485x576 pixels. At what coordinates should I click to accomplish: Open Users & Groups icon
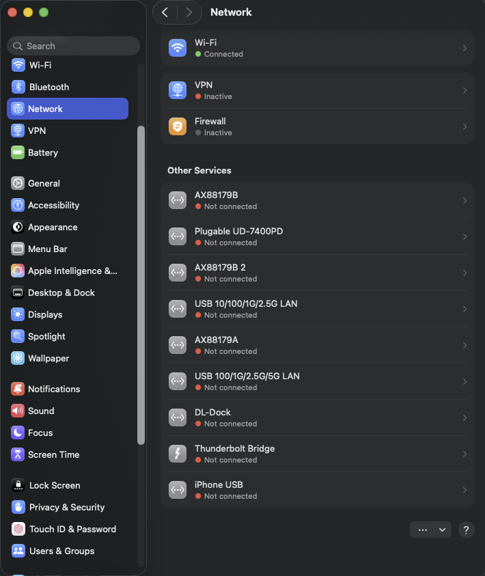(x=18, y=551)
